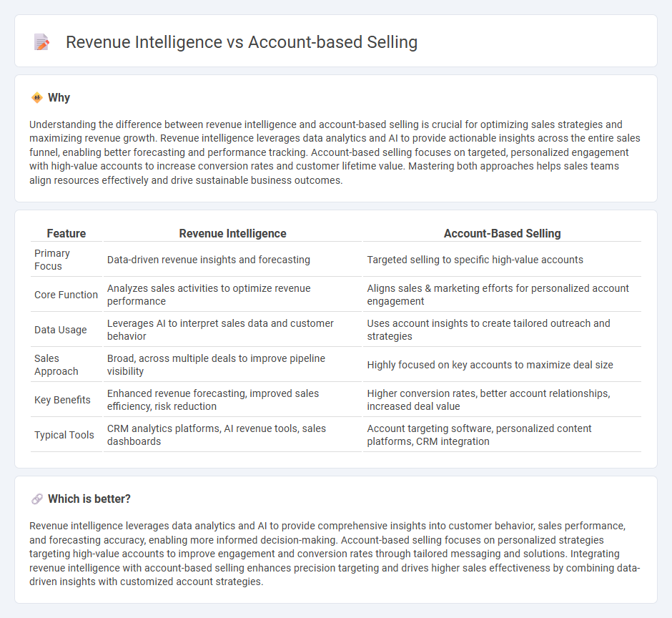Image resolution: width=672 pixels, height=618 pixels.
Task: Click the Why paragraph starting Understanding the difference
Action: 335,152
